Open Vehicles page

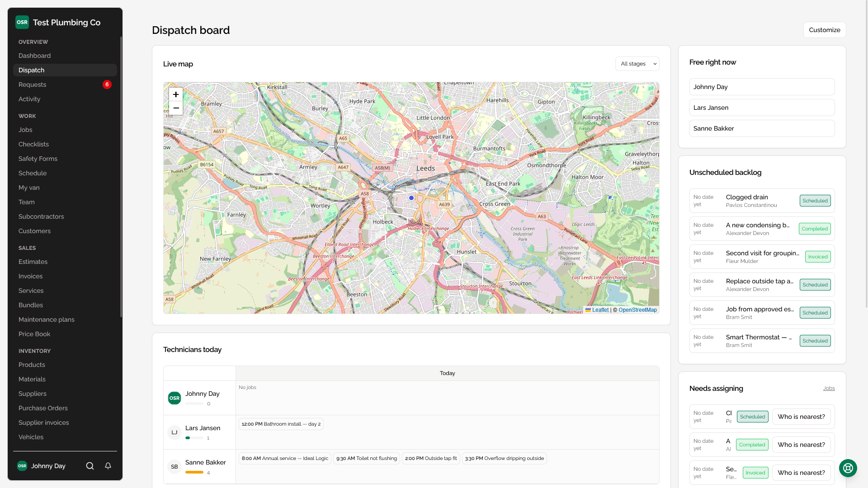(65, 437)
